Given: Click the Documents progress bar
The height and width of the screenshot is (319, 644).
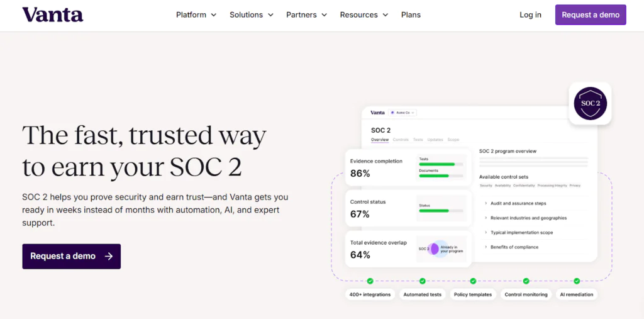Looking at the screenshot, I should (x=441, y=176).
